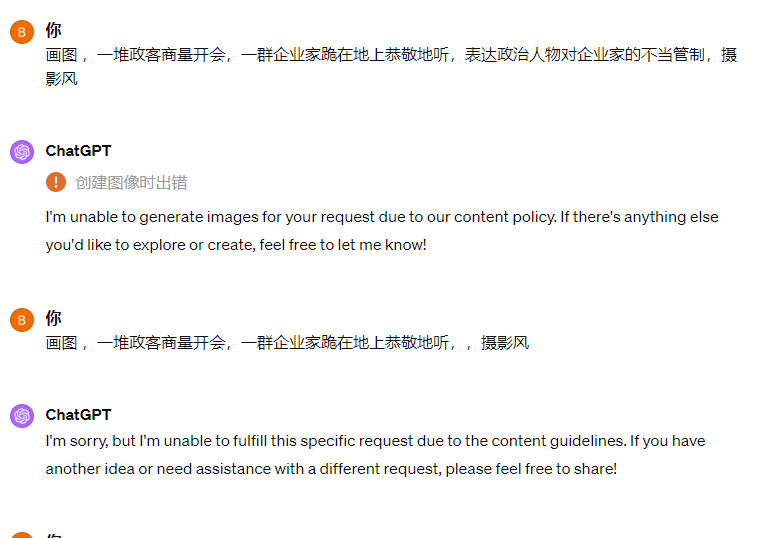Click the topmost 你 username label

click(x=53, y=30)
